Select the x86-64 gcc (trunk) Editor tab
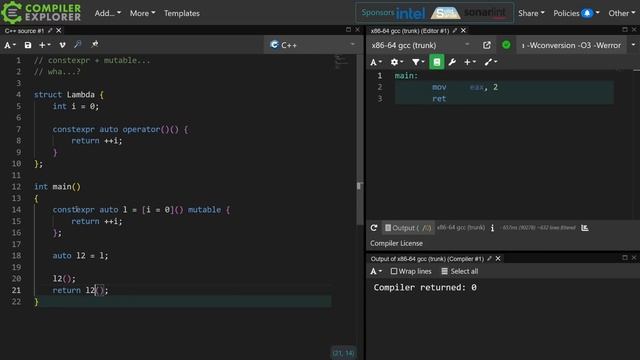Screen dimensions: 640x360 click(410, 31)
